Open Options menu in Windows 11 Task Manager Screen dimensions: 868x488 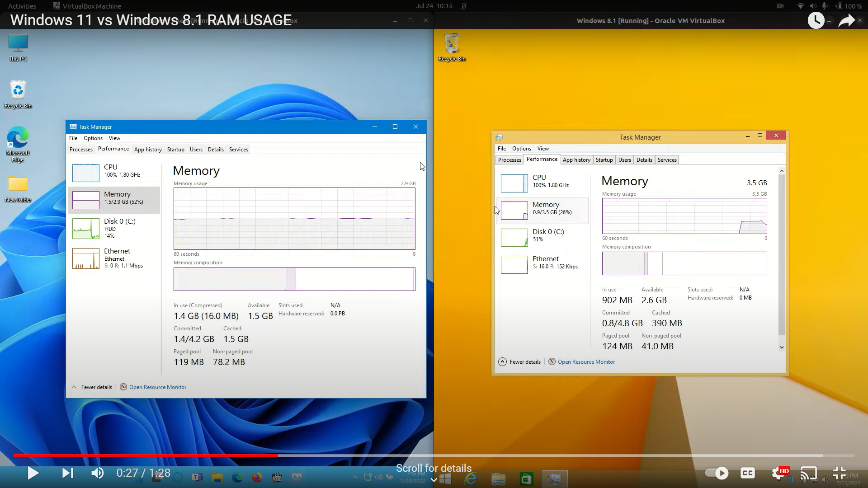(93, 138)
